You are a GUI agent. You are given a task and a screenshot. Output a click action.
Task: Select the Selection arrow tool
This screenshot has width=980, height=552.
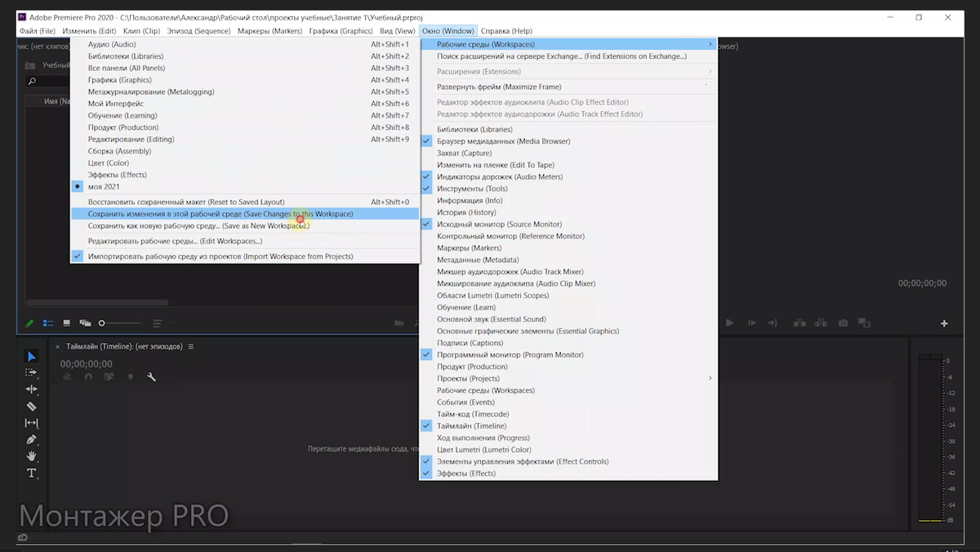[32, 356]
